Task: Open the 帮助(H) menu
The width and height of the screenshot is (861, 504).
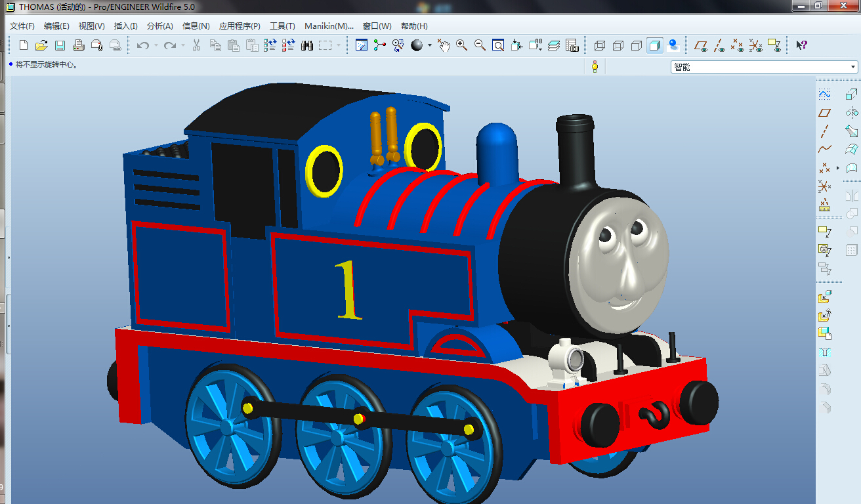Action: pyautogui.click(x=413, y=26)
